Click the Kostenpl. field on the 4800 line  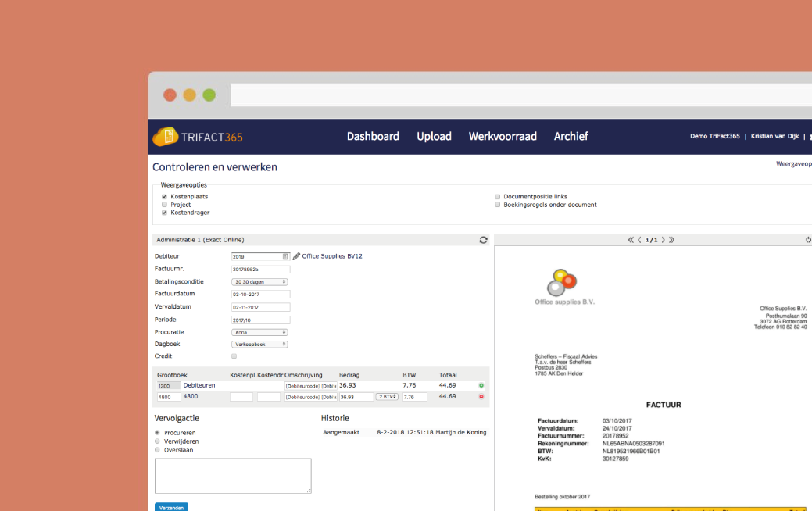coord(241,397)
